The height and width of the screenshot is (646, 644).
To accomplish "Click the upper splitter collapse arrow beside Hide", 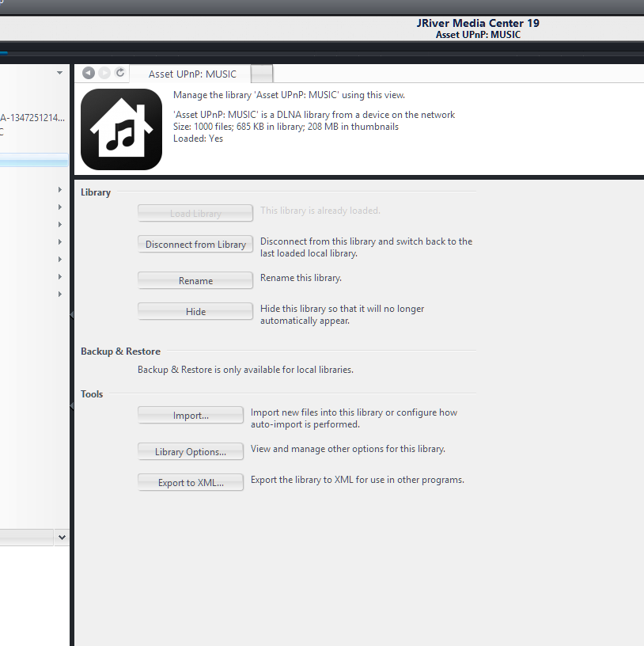I will click(72, 315).
